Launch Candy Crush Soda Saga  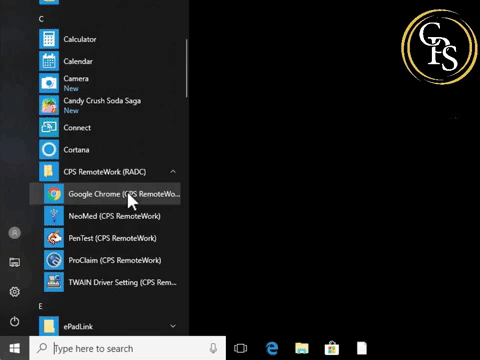107,105
